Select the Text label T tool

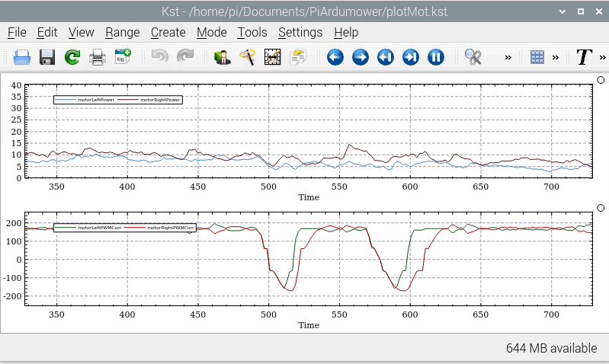pos(584,57)
